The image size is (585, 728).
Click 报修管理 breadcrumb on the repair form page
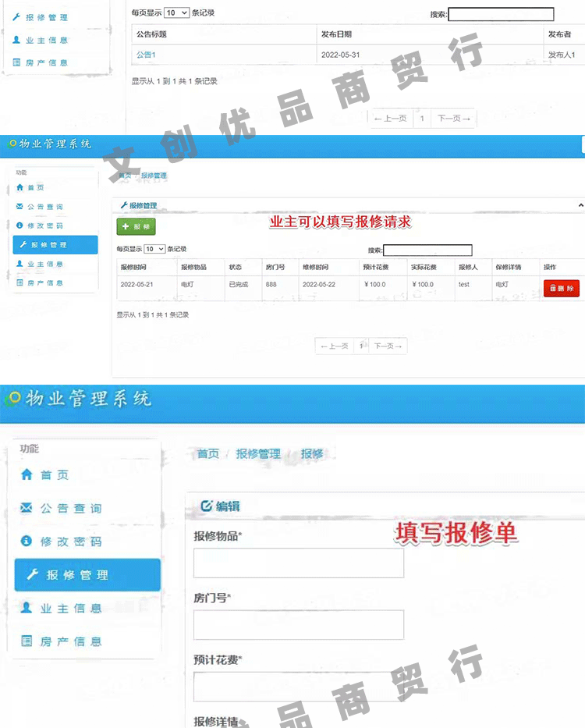(x=258, y=453)
